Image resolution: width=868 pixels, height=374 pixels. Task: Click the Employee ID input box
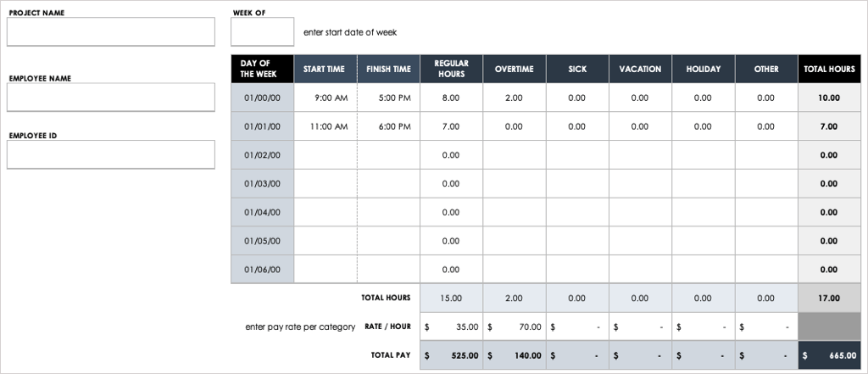[x=110, y=154]
